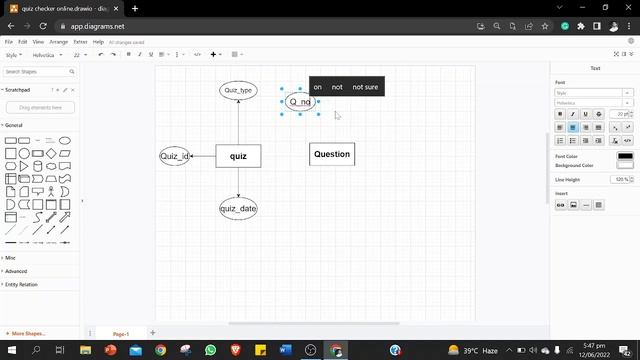640x360 pixels.
Task: Open the View menu
Action: tap(38, 42)
